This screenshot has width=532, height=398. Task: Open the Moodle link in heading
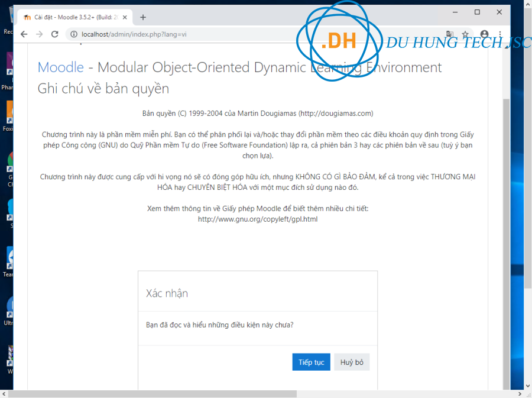click(60, 67)
